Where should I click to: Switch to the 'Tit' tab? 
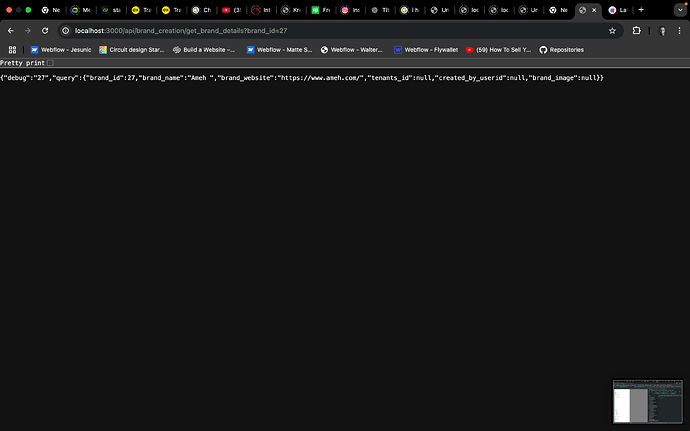pyautogui.click(x=381, y=10)
